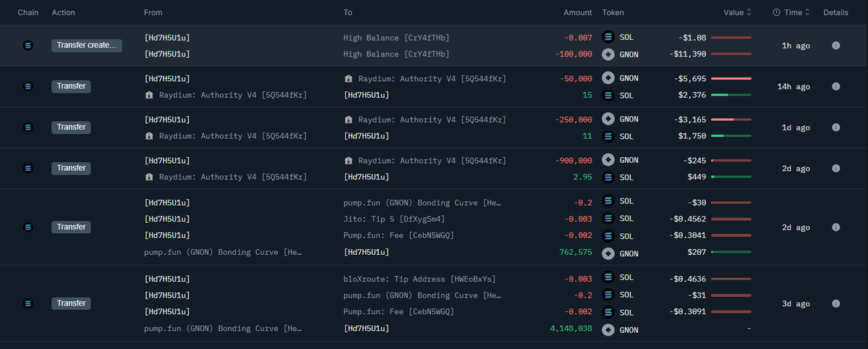Click the Chain column header

pos(28,12)
